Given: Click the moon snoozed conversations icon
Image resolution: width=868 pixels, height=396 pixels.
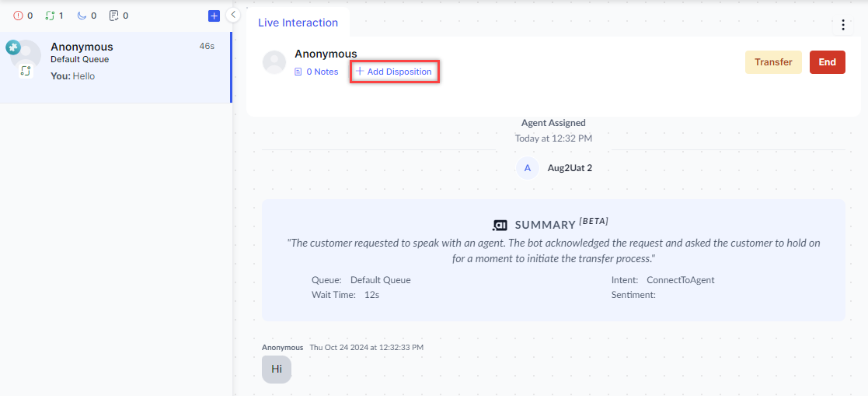Looking at the screenshot, I should pos(82,16).
